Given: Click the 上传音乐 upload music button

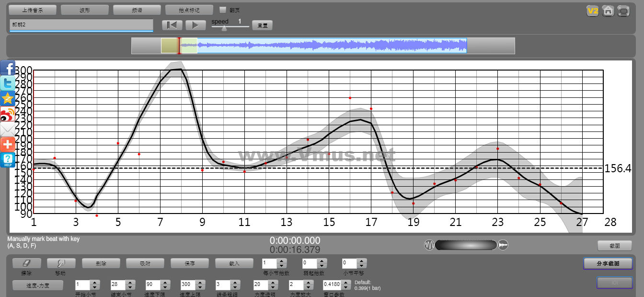Looking at the screenshot, I should coord(33,10).
